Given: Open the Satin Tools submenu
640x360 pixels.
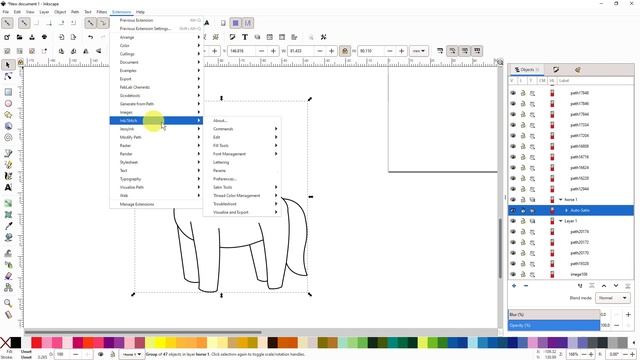Looking at the screenshot, I should (242, 187).
